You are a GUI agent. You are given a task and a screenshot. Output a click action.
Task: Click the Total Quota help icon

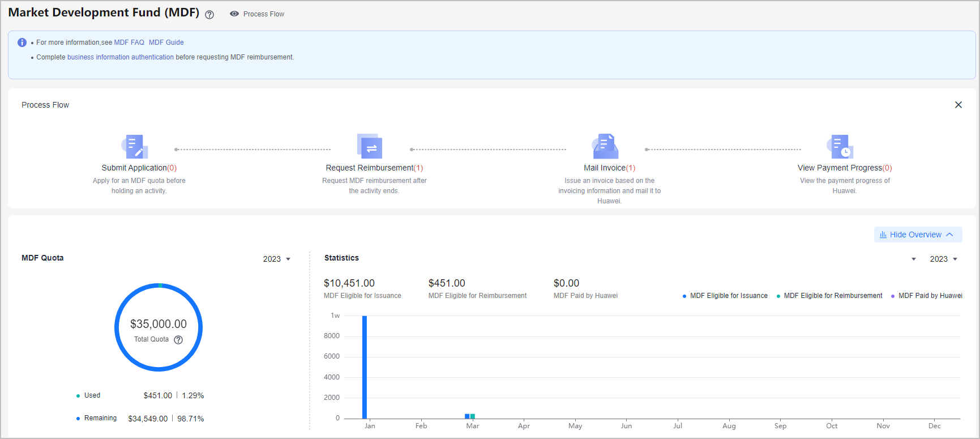click(x=178, y=340)
